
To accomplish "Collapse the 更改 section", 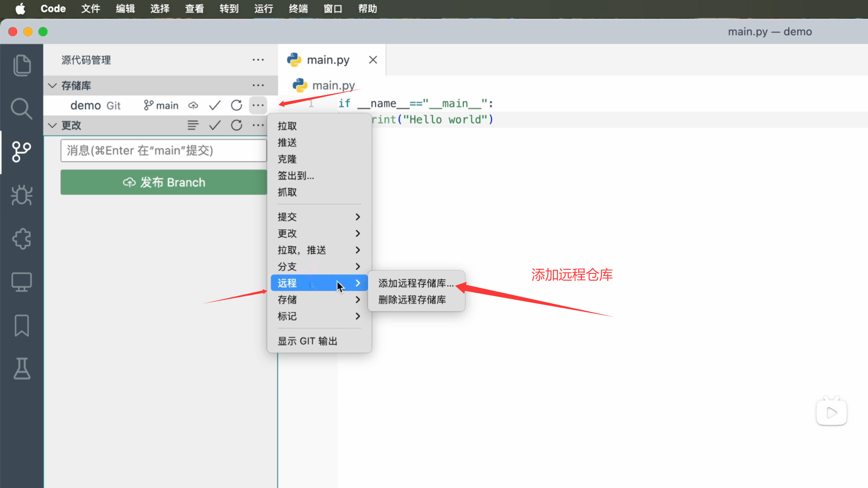I will 52,125.
